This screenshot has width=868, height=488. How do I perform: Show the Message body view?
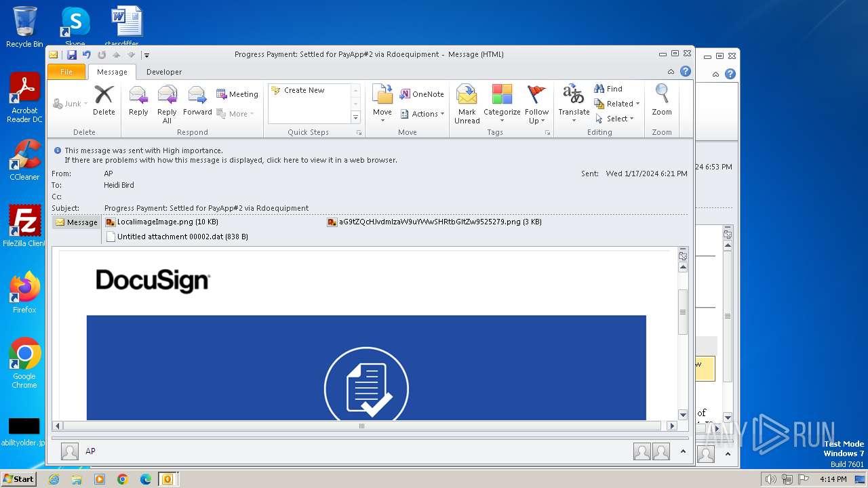(x=76, y=222)
